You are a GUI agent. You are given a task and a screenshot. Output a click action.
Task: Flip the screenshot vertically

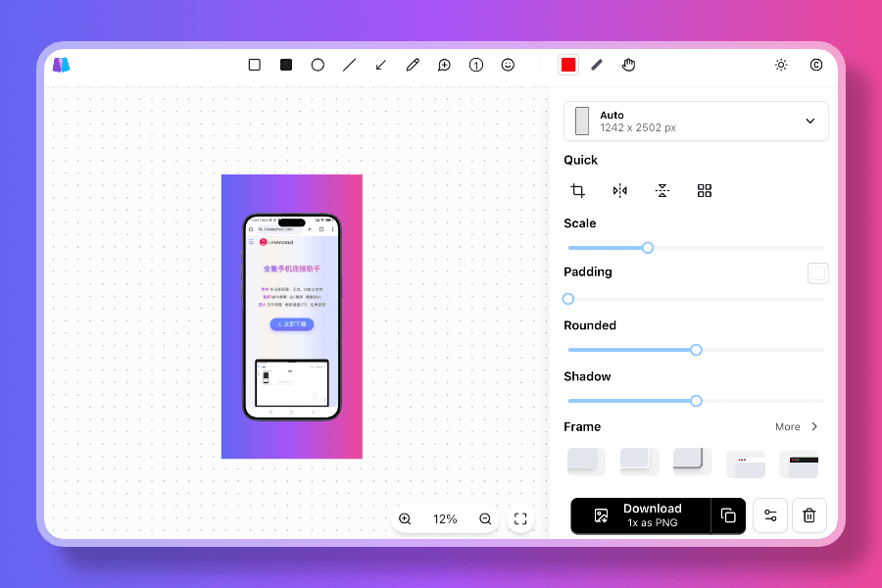661,190
